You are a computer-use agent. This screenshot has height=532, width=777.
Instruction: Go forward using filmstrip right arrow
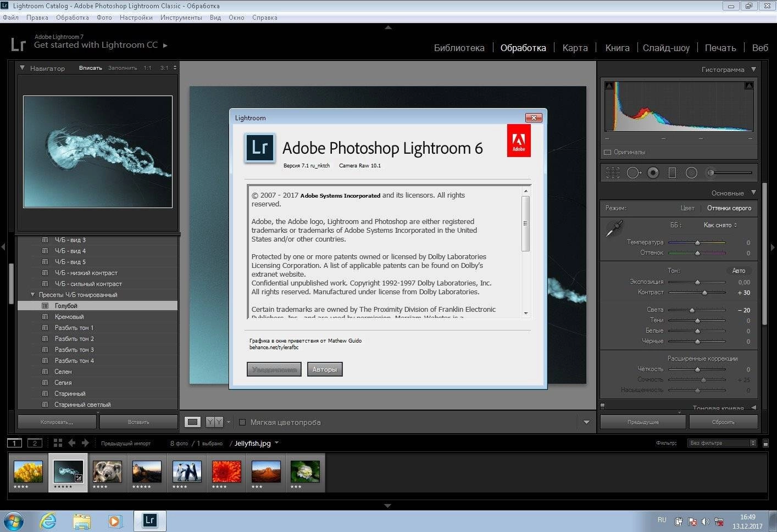click(85, 443)
